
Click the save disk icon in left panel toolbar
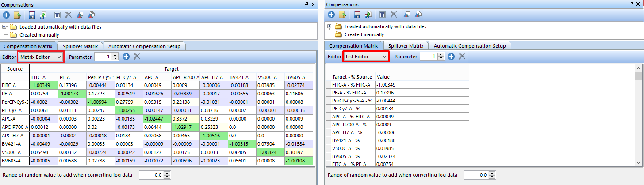tap(32, 15)
